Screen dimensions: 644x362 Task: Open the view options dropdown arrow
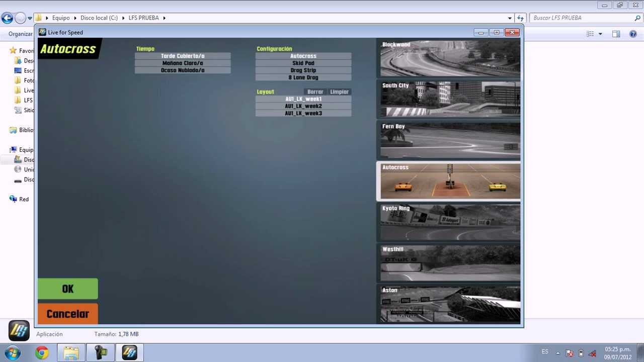click(x=600, y=34)
